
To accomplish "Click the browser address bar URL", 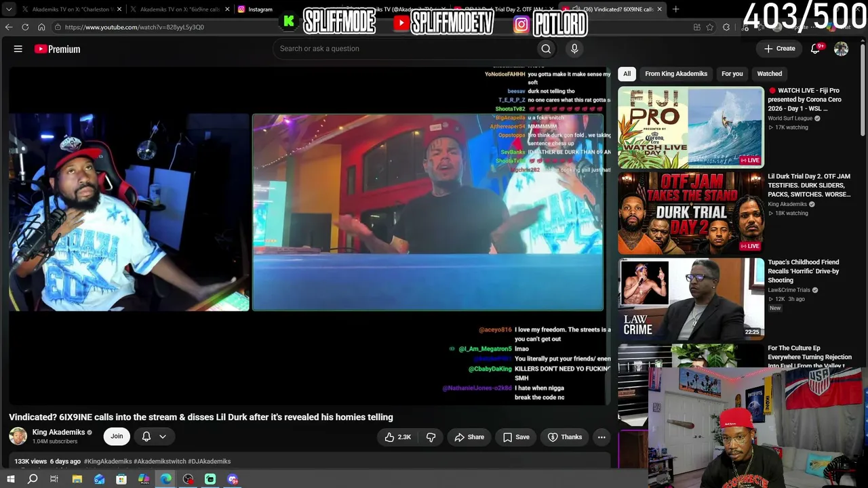I will (x=134, y=27).
